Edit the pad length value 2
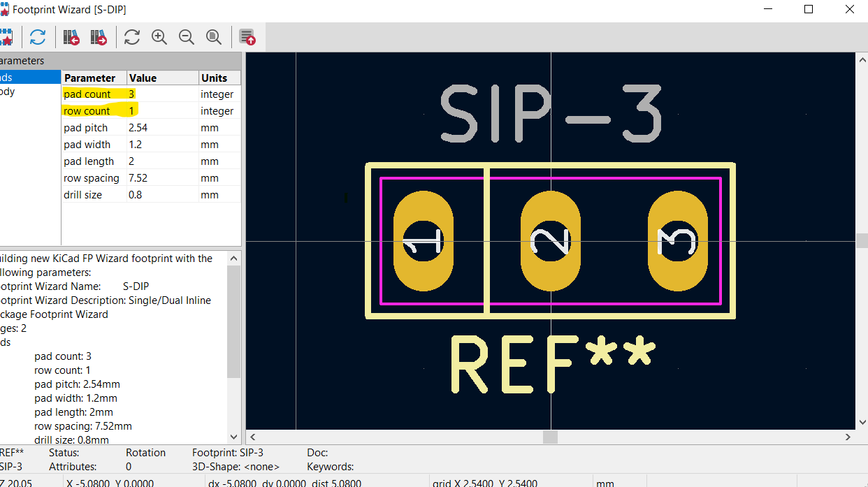This screenshot has height=487, width=868. tap(162, 161)
